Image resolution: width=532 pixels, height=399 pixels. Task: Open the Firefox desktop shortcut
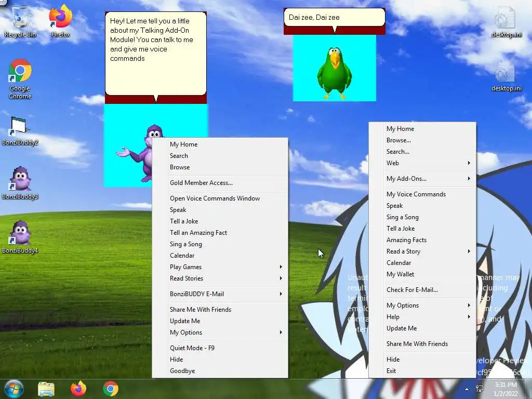point(60,21)
